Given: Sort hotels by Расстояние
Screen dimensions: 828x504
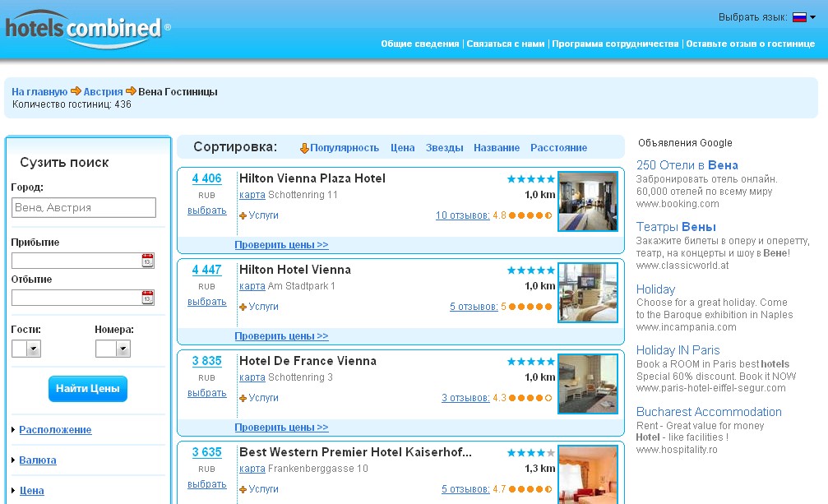Looking at the screenshot, I should point(558,148).
